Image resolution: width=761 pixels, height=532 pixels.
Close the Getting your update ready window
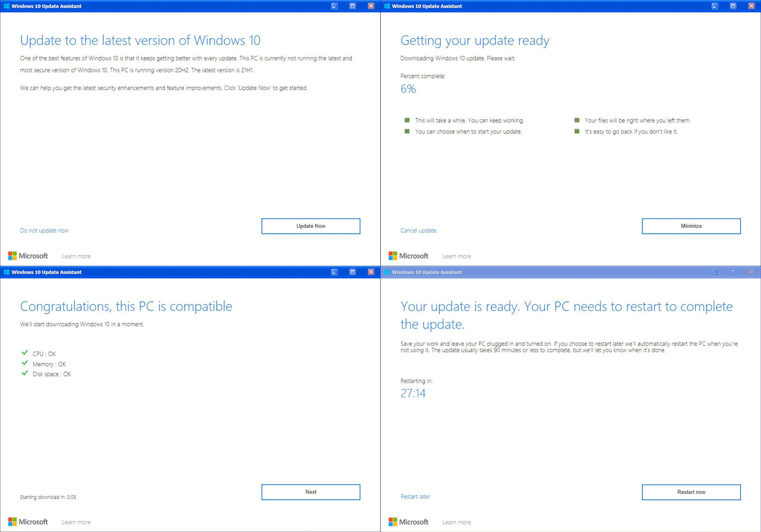(x=751, y=6)
